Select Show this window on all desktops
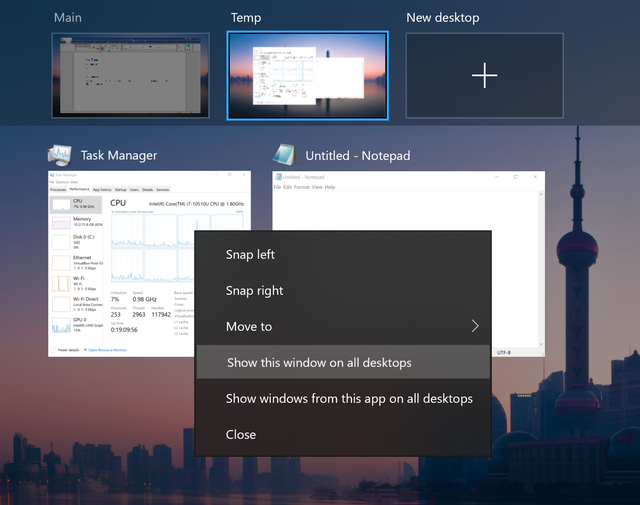Viewport: 640px width, 505px height. tap(343, 362)
